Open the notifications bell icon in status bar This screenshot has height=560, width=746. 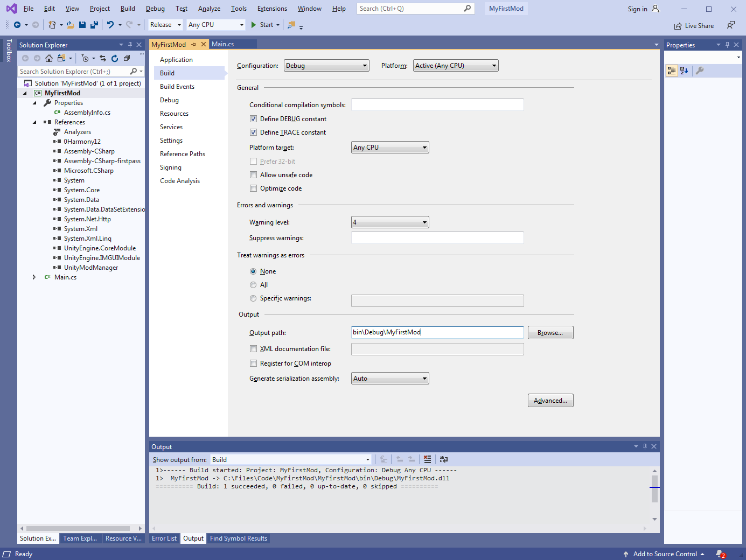(720, 554)
